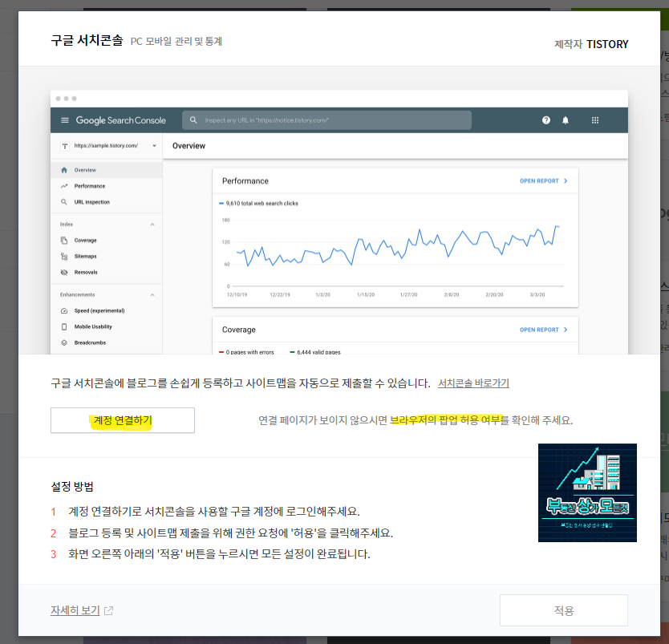Click the 0 pages with errors legend
The height and width of the screenshot is (644, 669).
[246, 352]
